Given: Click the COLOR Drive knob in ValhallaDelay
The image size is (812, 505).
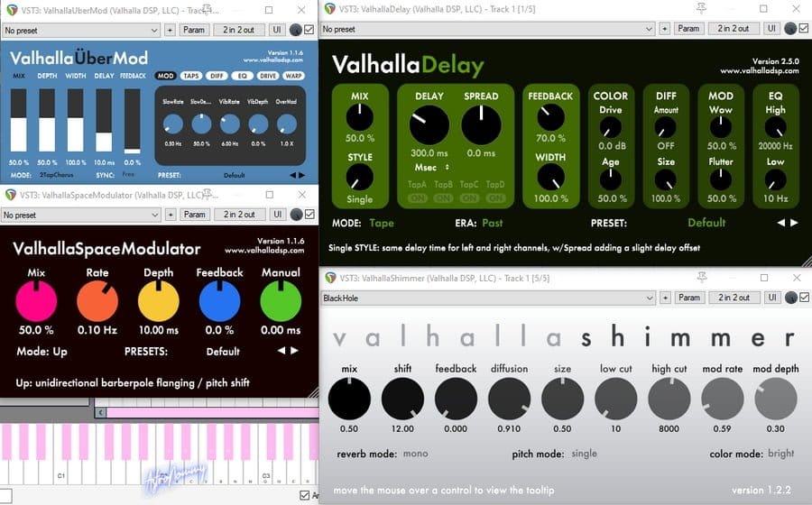Looking at the screenshot, I should (611, 127).
